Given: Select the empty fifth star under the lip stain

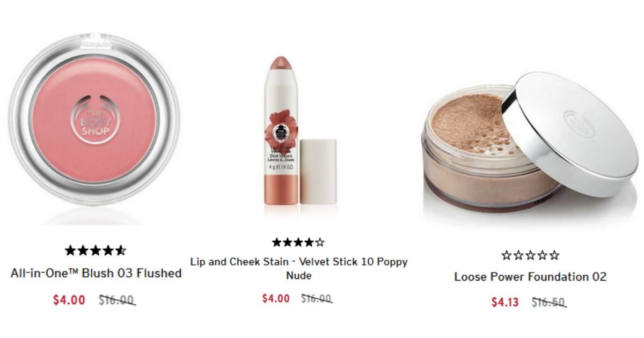Looking at the screenshot, I should pyautogui.click(x=320, y=243).
